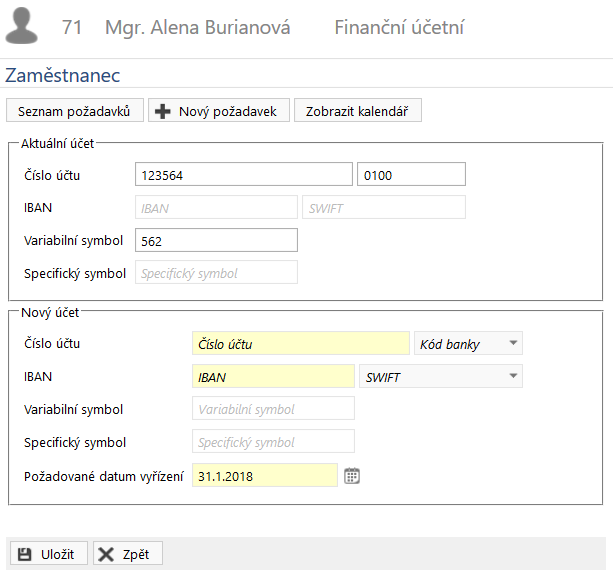The width and height of the screenshot is (613, 575).
Task: Click current Variabilní symbol field 562
Action: 216,240
